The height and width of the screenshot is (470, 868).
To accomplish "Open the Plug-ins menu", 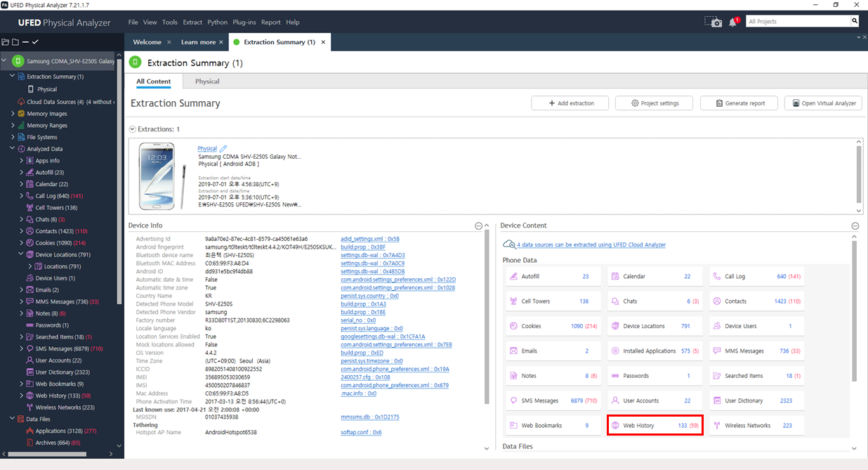I will (244, 22).
